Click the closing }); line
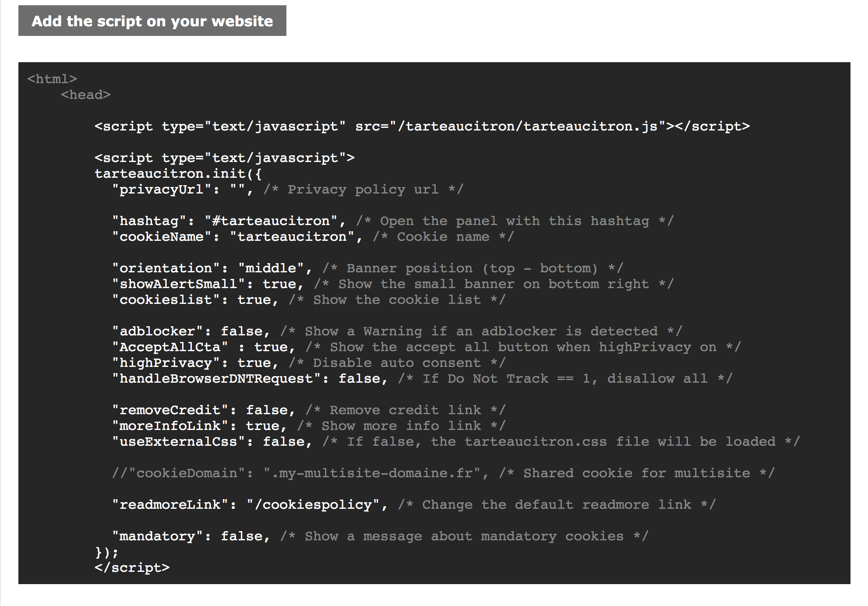The width and height of the screenshot is (868, 606). click(107, 552)
